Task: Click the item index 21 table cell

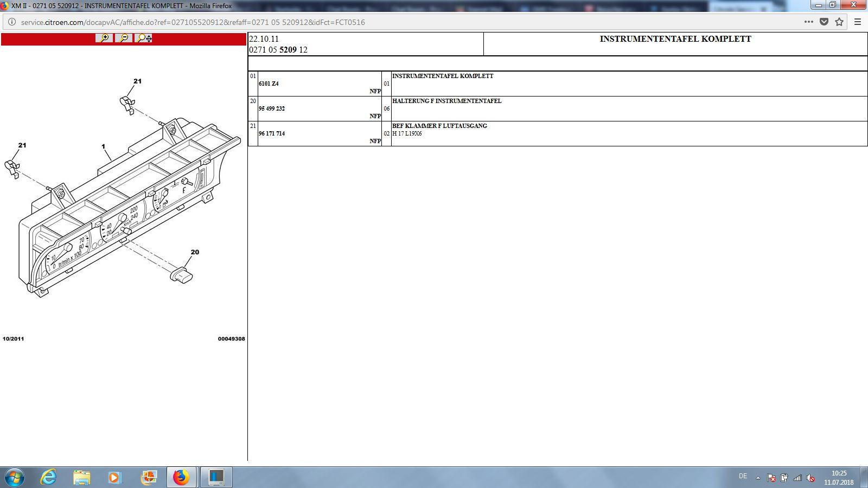Action: click(253, 133)
